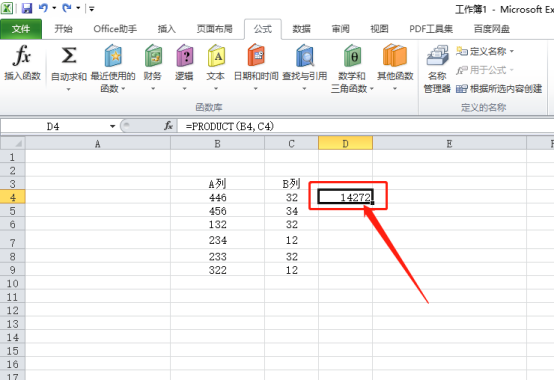Select row 4 header
Viewport: 554px width, 380px height.
pyautogui.click(x=13, y=197)
